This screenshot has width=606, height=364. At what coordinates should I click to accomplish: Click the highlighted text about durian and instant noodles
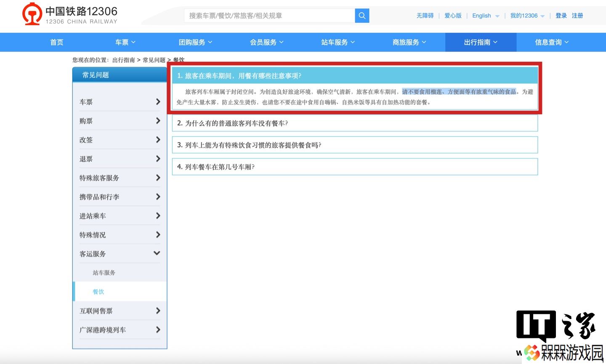click(459, 92)
